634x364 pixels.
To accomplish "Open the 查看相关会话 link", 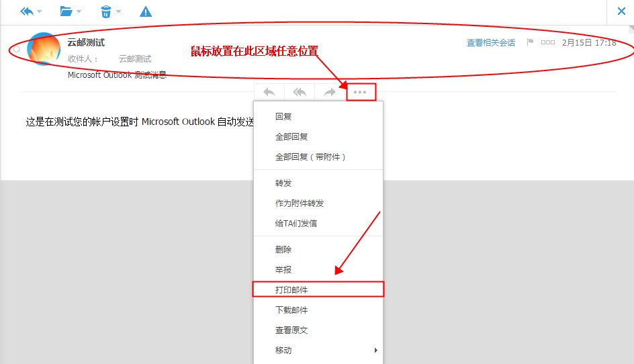I will (491, 42).
